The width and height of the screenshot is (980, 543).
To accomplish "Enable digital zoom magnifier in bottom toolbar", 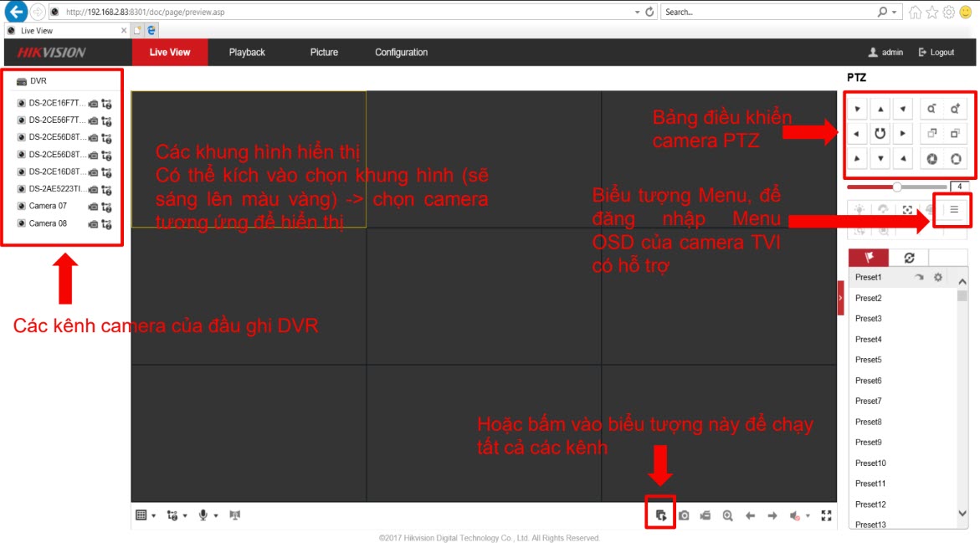I will pyautogui.click(x=728, y=515).
